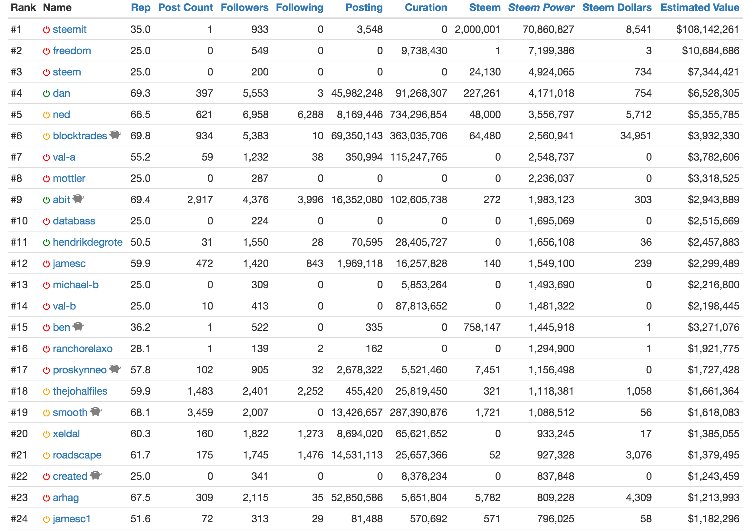The height and width of the screenshot is (532, 756).
Task: Sort by Post Count column header
Action: [x=186, y=7]
